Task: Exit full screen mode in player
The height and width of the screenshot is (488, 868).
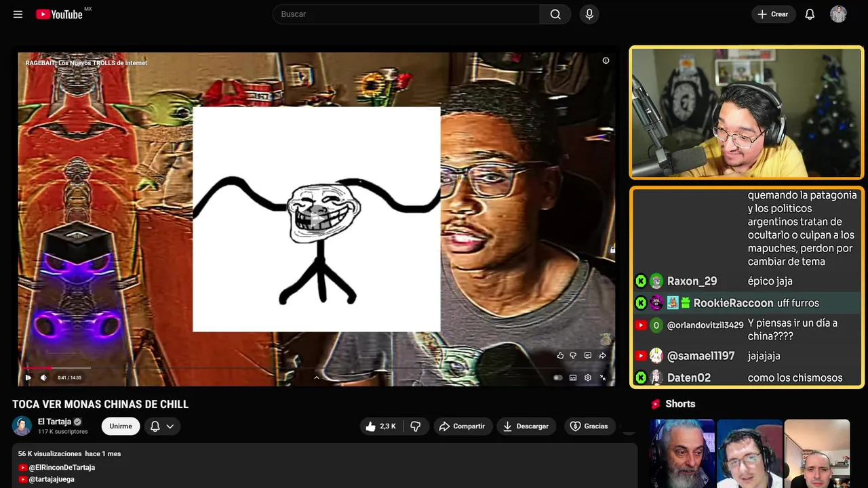Action: 603,378
